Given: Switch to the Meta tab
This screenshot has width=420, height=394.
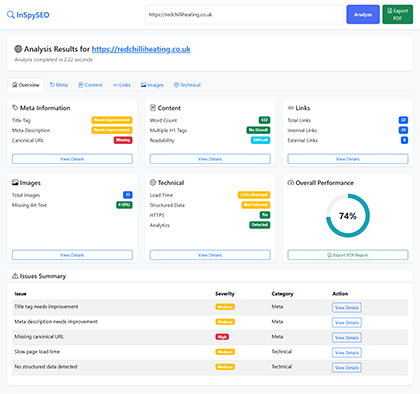Looking at the screenshot, I should (59, 85).
